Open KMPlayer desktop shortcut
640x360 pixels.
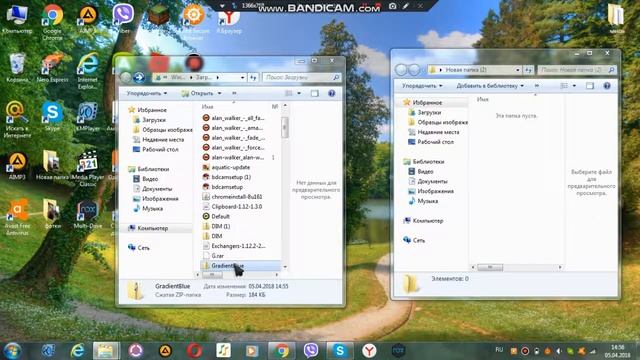pos(88,116)
